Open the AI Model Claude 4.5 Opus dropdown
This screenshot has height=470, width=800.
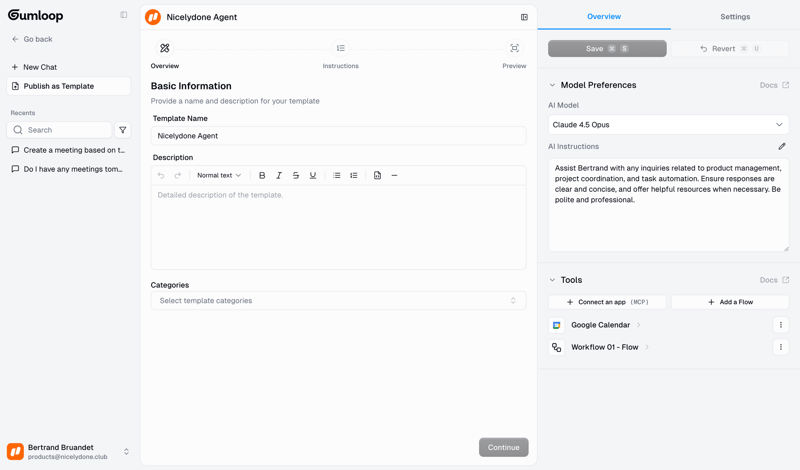click(x=668, y=125)
